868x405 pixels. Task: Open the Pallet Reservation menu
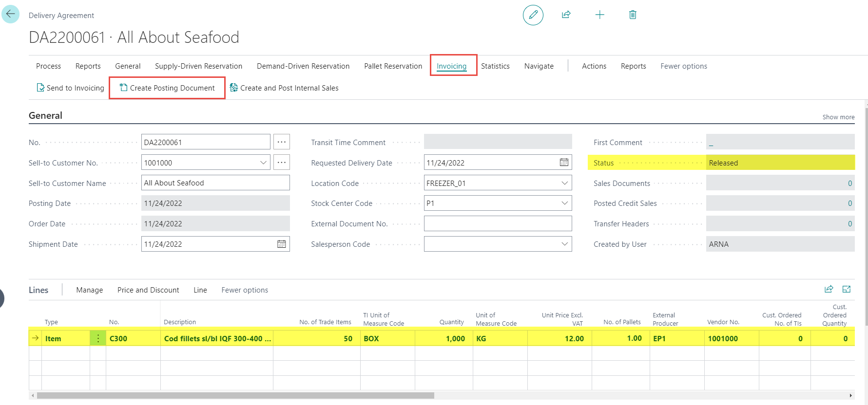tap(393, 66)
